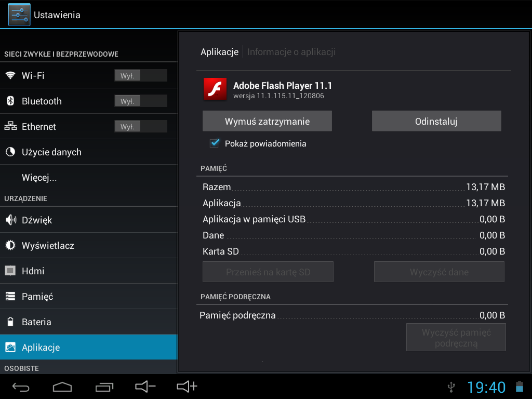Tap the USB connection status icon
The width and height of the screenshot is (532, 399).
[x=451, y=387]
